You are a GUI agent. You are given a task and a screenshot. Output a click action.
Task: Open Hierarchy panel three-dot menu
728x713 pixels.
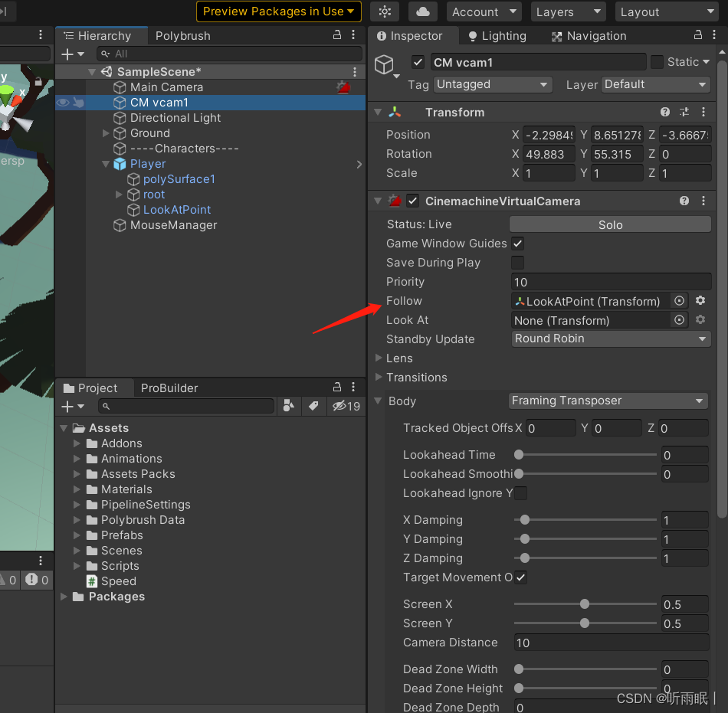(x=353, y=34)
